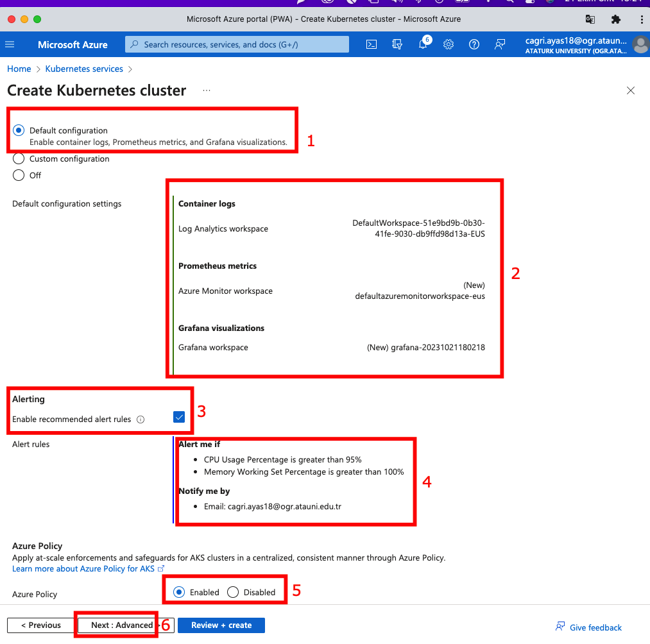This screenshot has width=650, height=644.
Task: Open the ellipsis menu next to page title
Action: pos(207,90)
